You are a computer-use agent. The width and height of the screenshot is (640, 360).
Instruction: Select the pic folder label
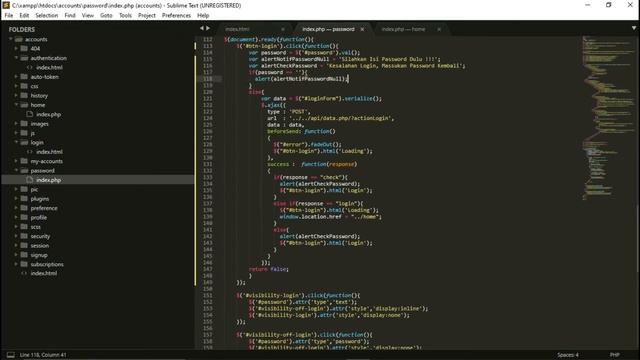(34, 189)
